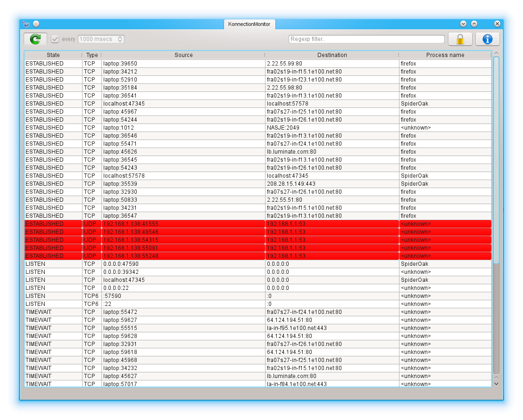523x420 pixels.
Task: Select LISTEN row with source 0.0.0.0:47590
Action: pos(258,264)
